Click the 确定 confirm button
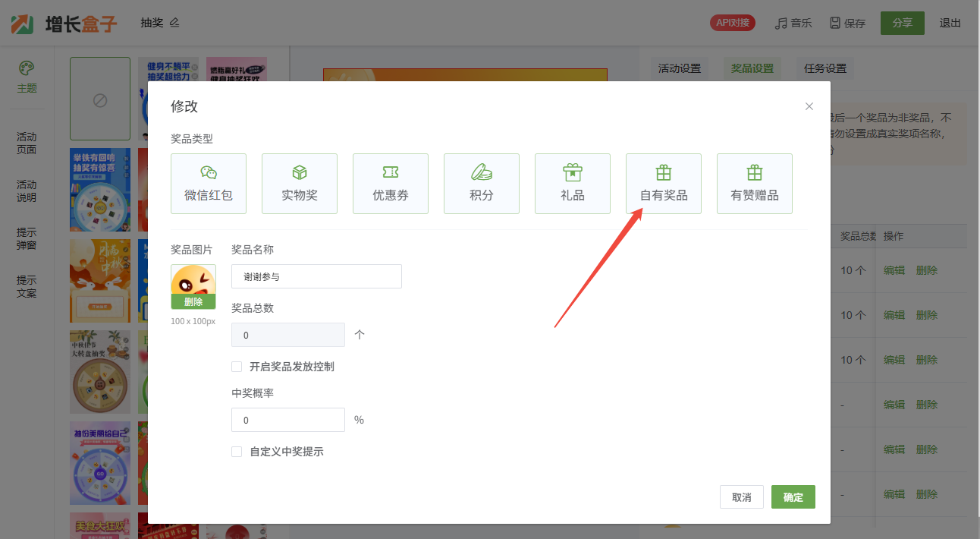980x539 pixels. [793, 497]
